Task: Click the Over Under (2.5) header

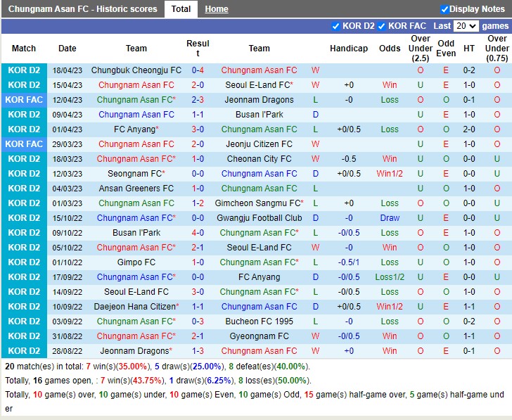Action: click(x=421, y=49)
